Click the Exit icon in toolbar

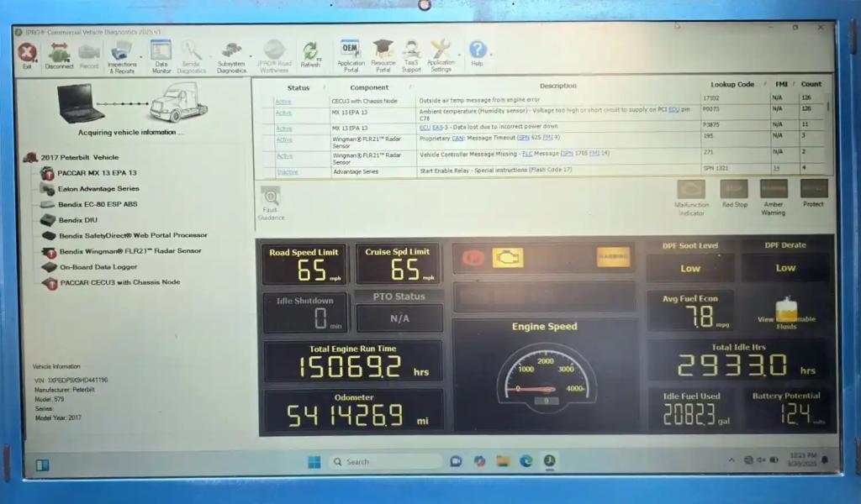coord(27,55)
